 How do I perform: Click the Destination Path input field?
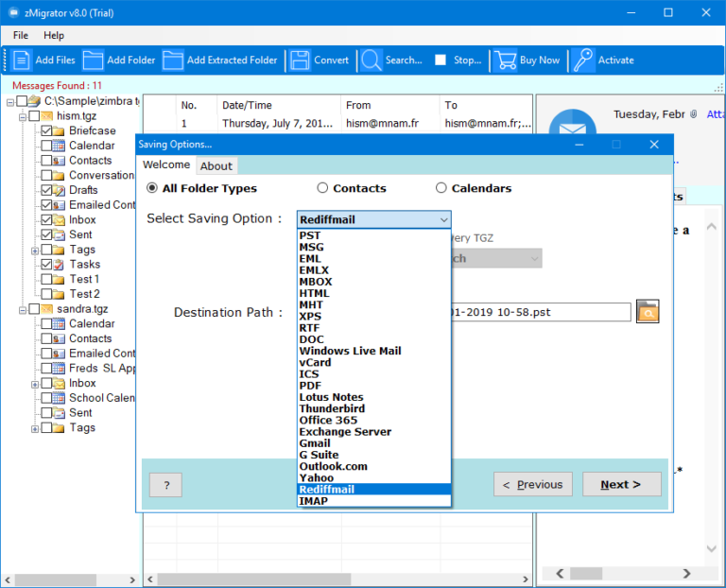pyautogui.click(x=541, y=312)
